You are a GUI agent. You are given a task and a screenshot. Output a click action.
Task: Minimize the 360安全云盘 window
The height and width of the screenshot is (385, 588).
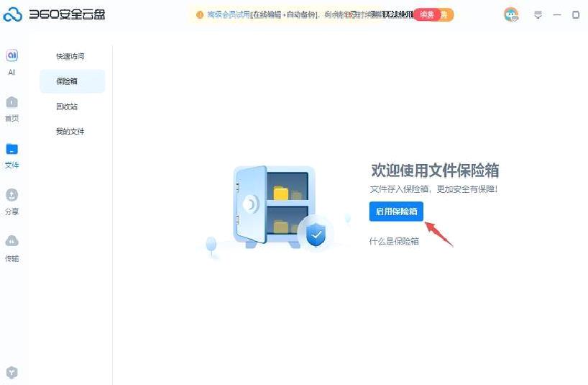(557, 15)
